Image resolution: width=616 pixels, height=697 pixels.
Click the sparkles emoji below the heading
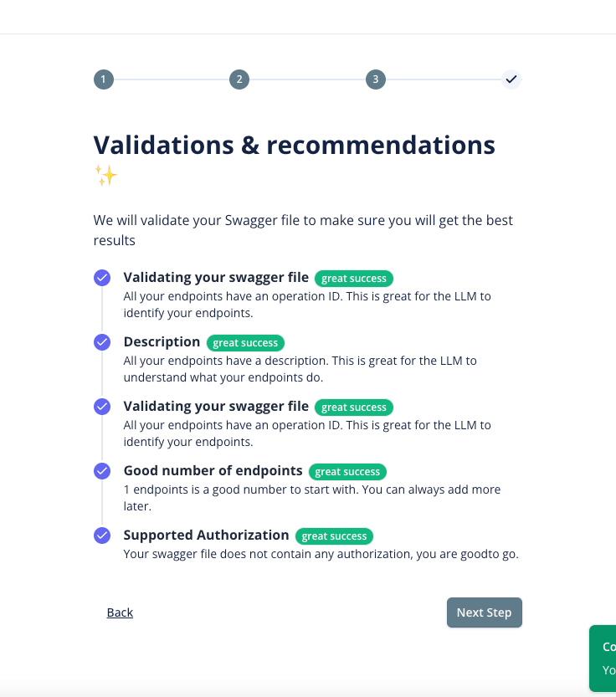click(x=105, y=176)
